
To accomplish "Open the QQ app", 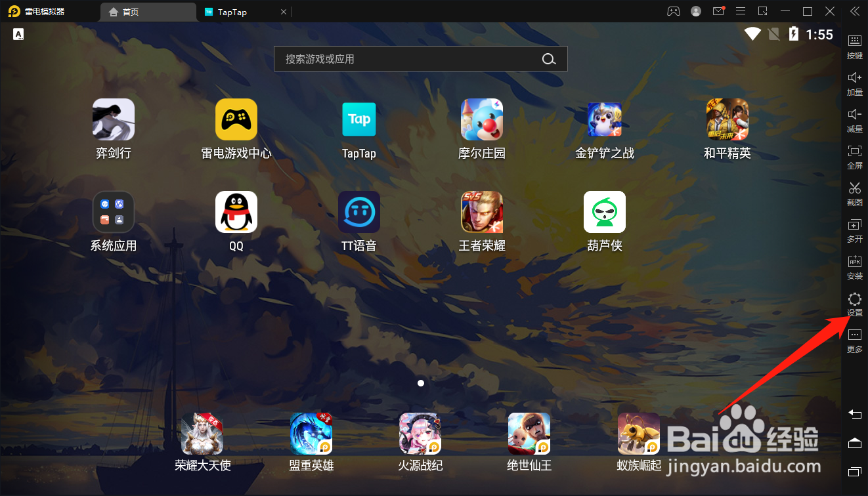I will point(236,211).
